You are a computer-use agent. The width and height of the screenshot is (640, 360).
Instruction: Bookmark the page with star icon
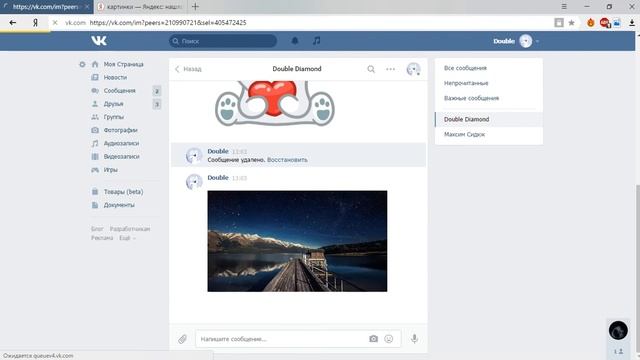pyautogui.click(x=571, y=23)
